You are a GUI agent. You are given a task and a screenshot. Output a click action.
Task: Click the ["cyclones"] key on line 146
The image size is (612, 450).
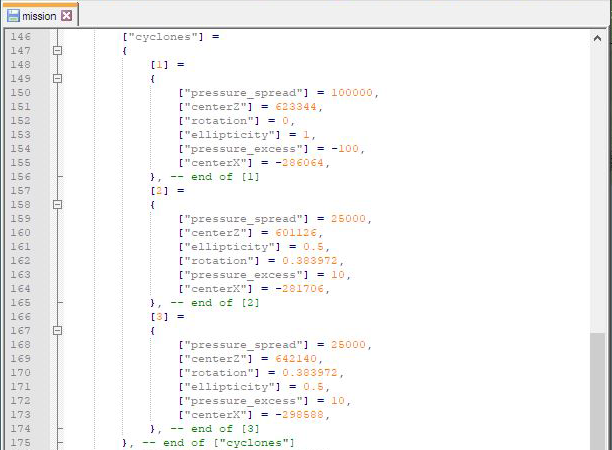tap(163, 37)
